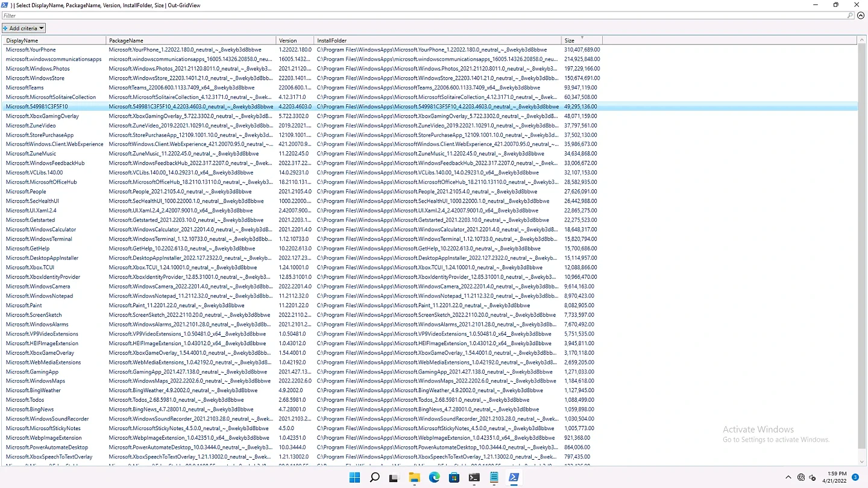The width and height of the screenshot is (868, 488).
Task: Switch to the Windows Terminal taskbar icon
Action: tap(474, 478)
